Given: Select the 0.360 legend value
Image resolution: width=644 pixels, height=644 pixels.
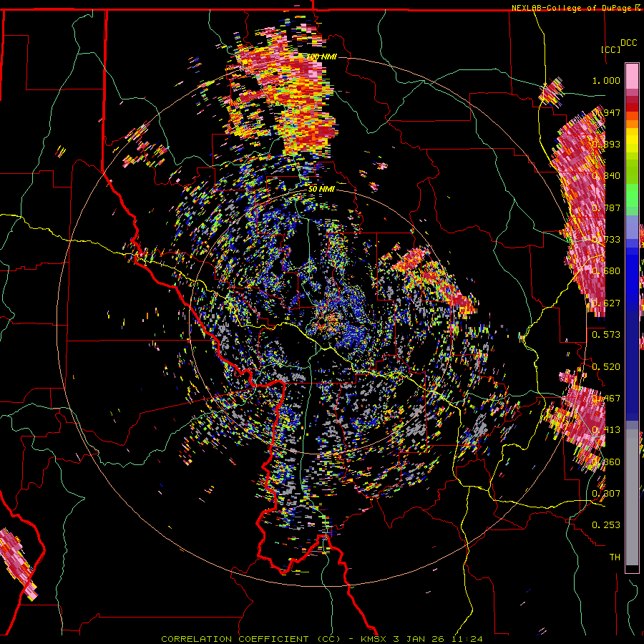Looking at the screenshot, I should point(606,462).
